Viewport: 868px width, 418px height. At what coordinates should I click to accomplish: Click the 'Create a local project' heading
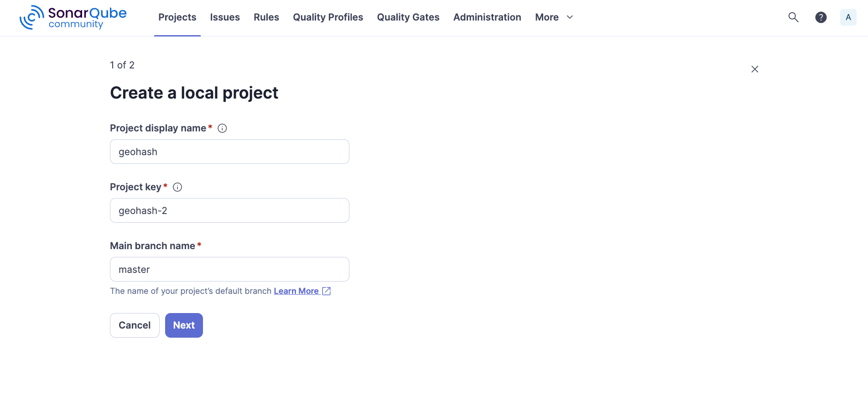pos(194,93)
